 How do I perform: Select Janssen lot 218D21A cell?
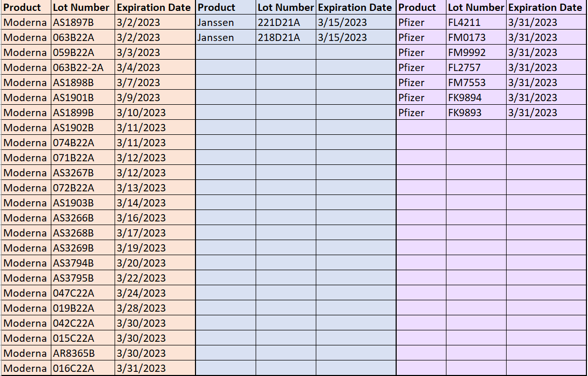pyautogui.click(x=286, y=37)
